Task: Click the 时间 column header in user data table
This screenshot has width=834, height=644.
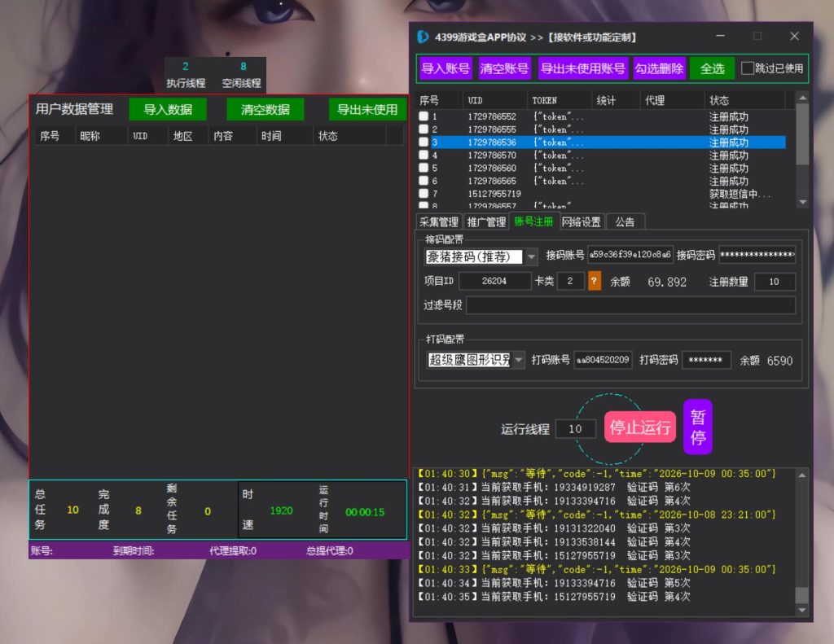Action: pyautogui.click(x=284, y=136)
